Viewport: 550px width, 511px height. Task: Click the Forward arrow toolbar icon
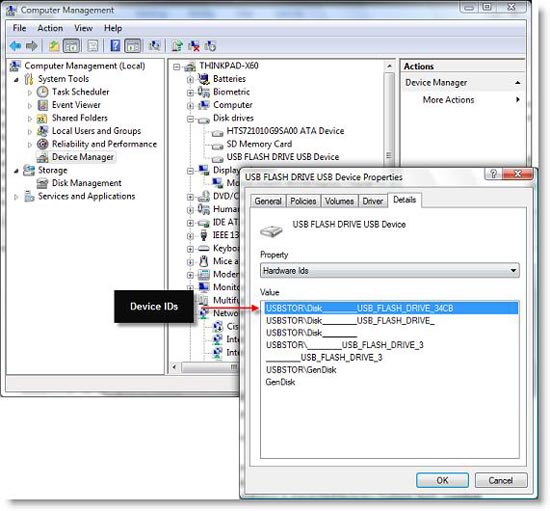pos(32,46)
